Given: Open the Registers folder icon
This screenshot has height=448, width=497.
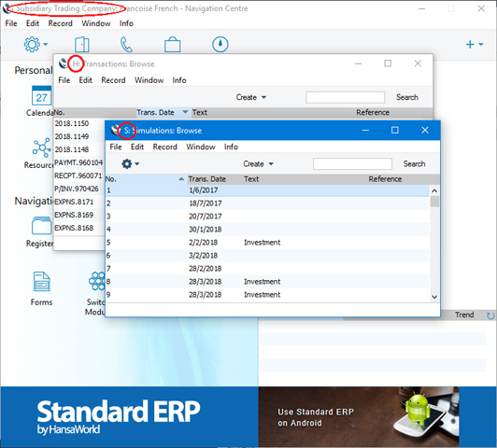Looking at the screenshot, I should [41, 226].
